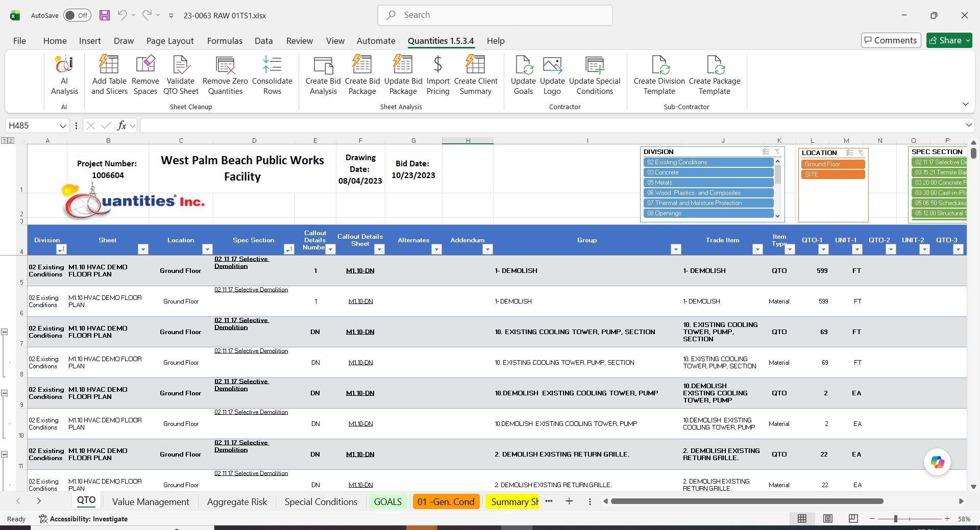Click Create Bid Package icon

[362, 65]
